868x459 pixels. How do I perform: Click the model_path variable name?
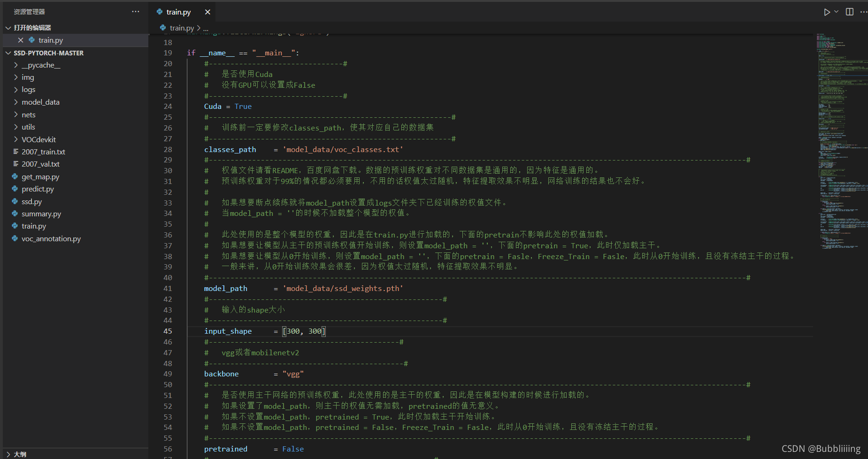click(225, 289)
